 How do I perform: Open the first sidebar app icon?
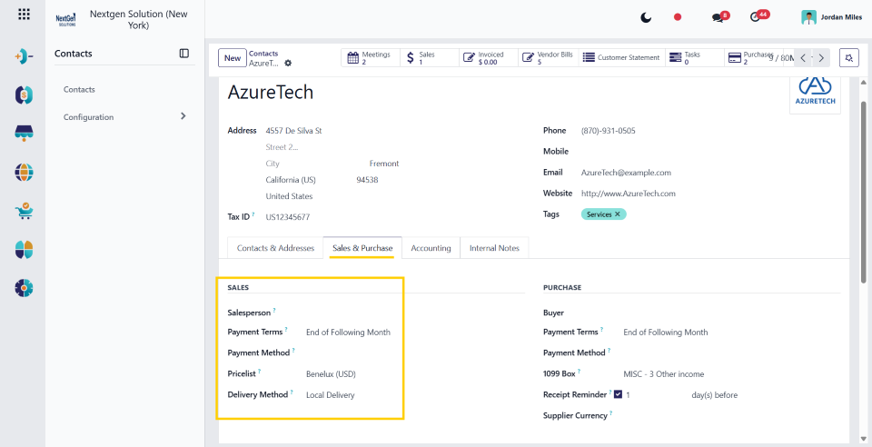pyautogui.click(x=24, y=56)
